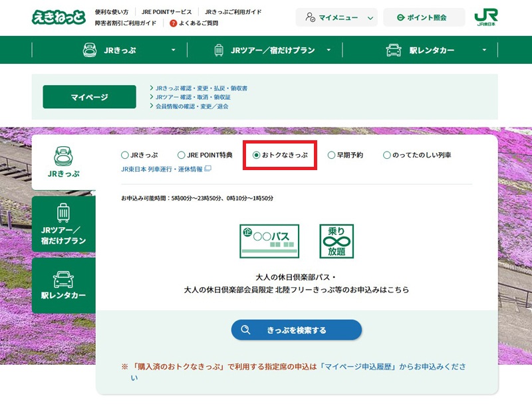This screenshot has width=532, height=412.
Task: Expand the JRきっぷ navigation dropdown arrow
Action: click(174, 50)
